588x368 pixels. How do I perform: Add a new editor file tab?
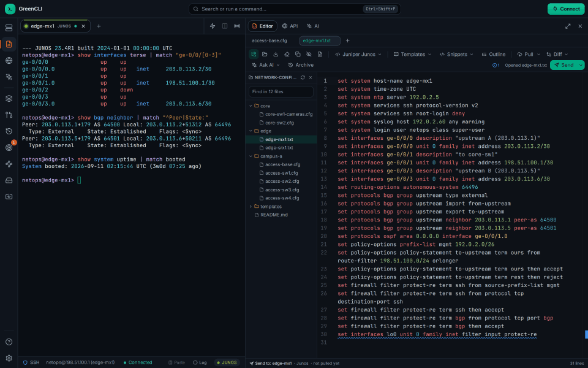click(348, 40)
